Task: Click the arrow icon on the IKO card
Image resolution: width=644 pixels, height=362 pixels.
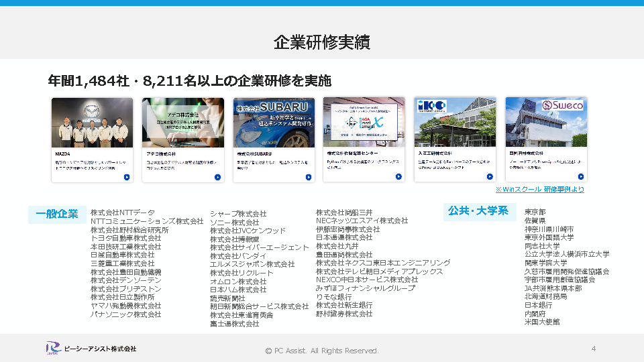Action: [x=489, y=177]
